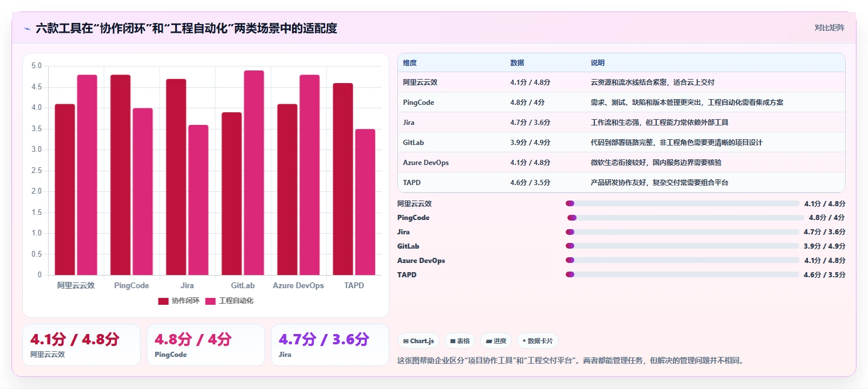Select the Jira table row name
The image size is (868, 389).
[x=409, y=123]
